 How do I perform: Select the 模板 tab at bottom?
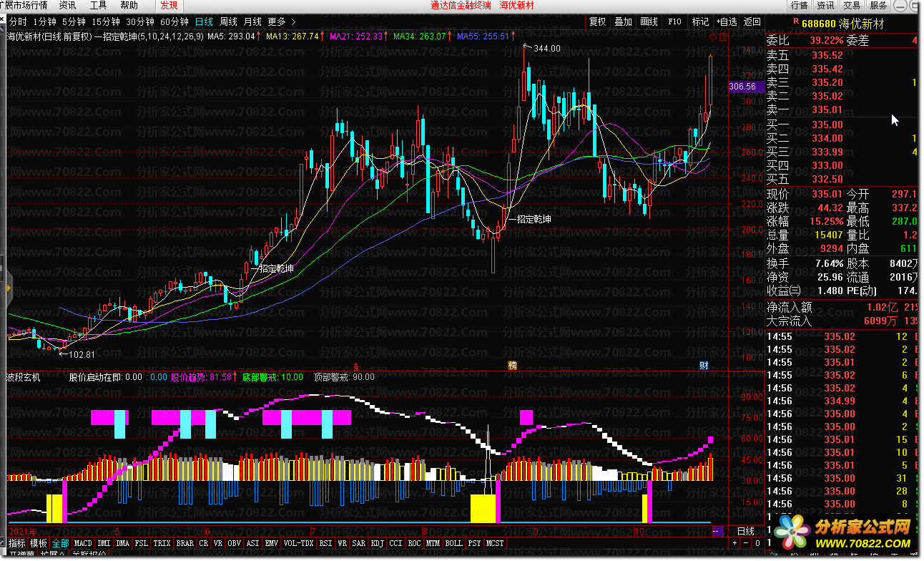(x=39, y=543)
